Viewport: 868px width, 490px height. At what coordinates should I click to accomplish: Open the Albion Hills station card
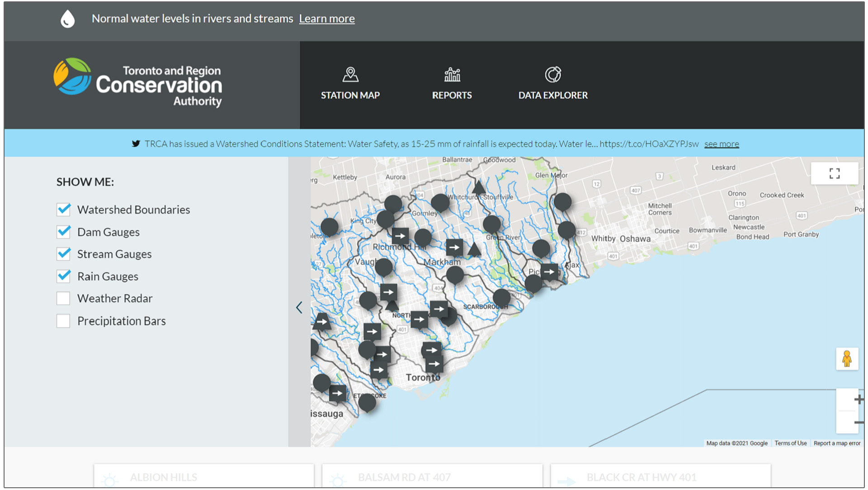pyautogui.click(x=204, y=476)
